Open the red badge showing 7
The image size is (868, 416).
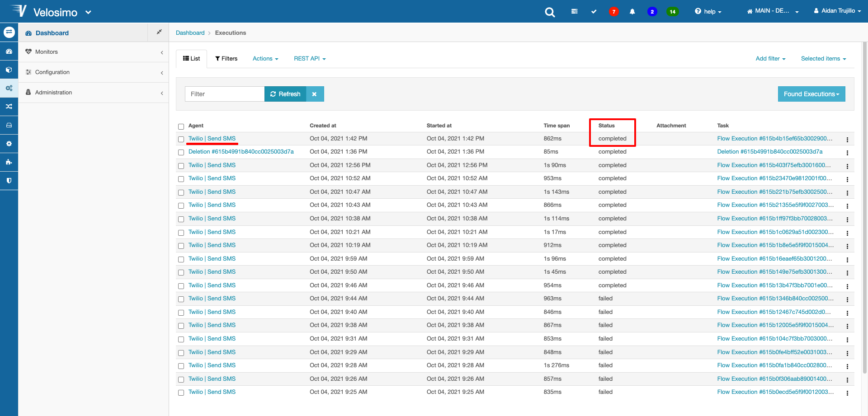(x=613, y=12)
